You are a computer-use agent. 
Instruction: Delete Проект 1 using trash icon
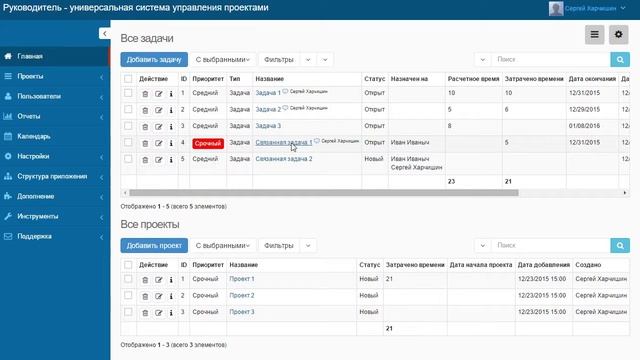coord(145,280)
